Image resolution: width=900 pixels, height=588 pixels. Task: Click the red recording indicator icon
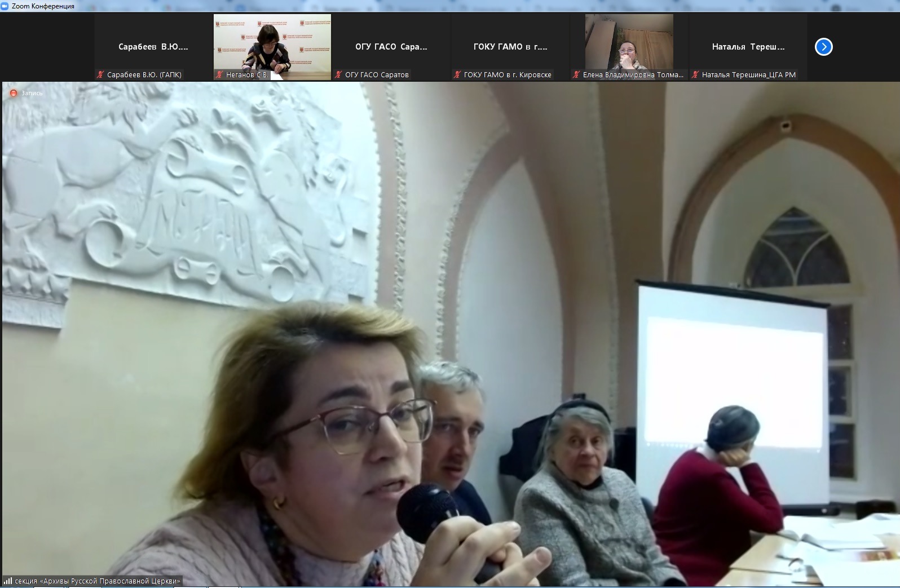(x=14, y=93)
